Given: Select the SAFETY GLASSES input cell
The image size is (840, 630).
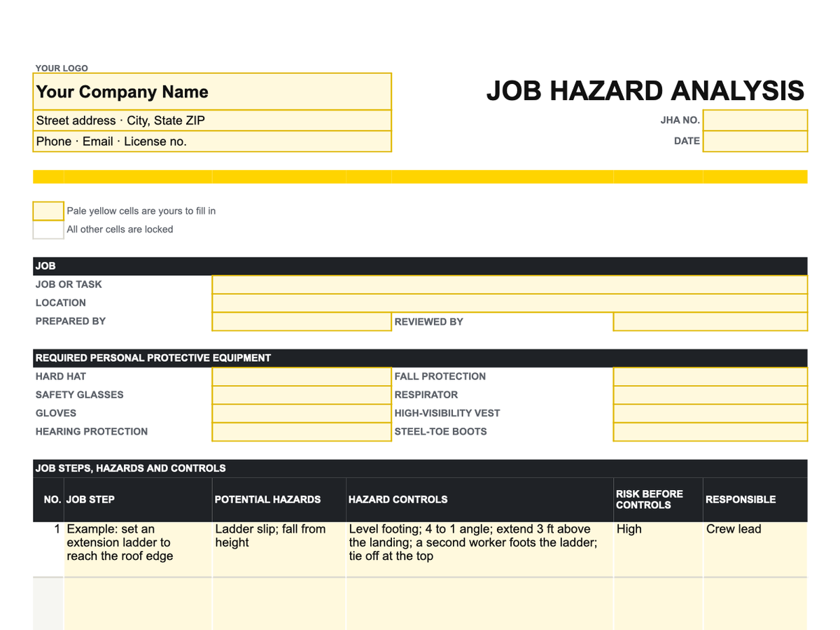Looking at the screenshot, I should tap(302, 395).
